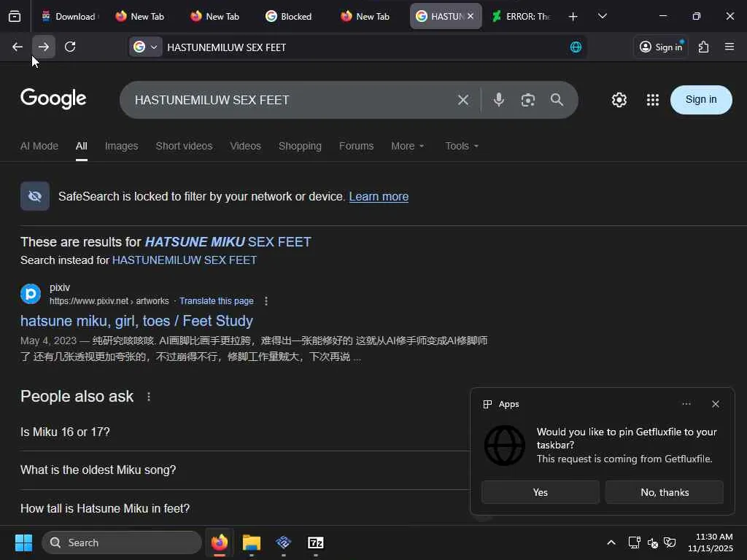Viewport: 747px width, 560px height.
Task: Click the browser forward arrow
Action: point(43,47)
